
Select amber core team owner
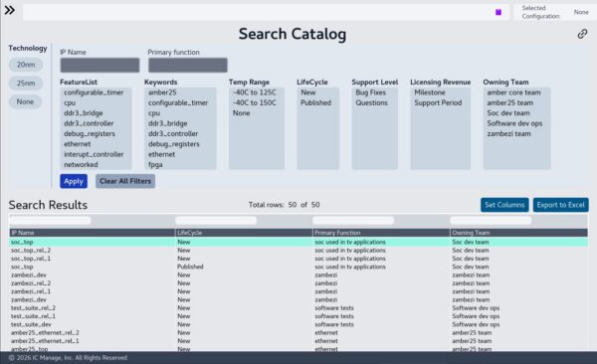coord(513,92)
